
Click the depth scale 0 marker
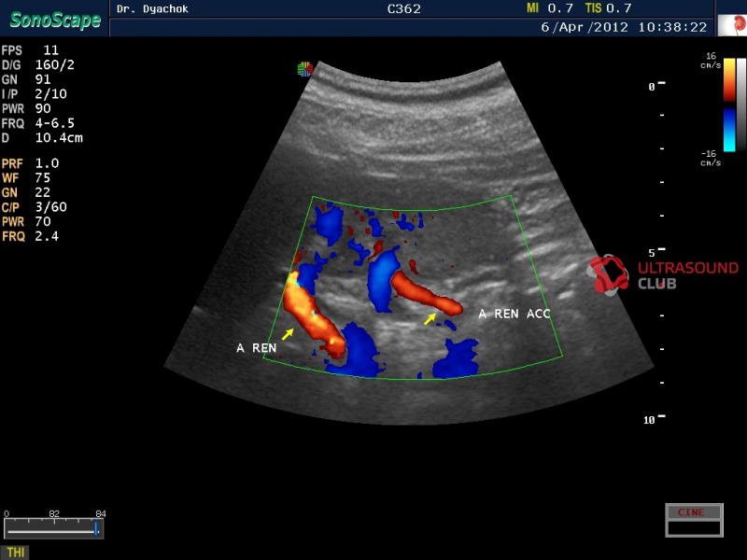(656, 86)
